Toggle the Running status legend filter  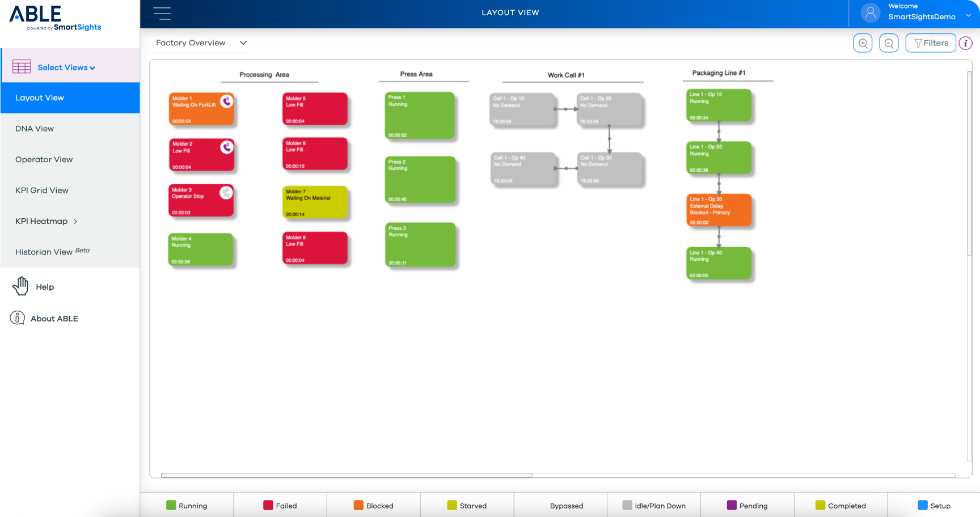[187, 505]
